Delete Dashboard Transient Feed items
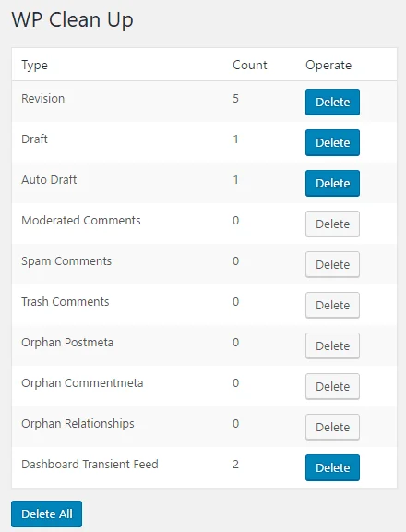The height and width of the screenshot is (532, 406). [332, 467]
